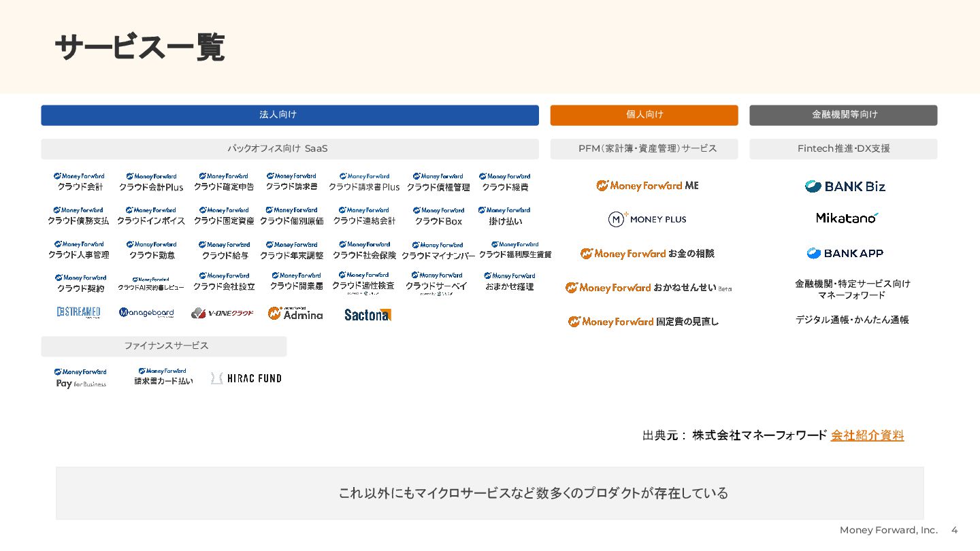Open the クラウド人事管理 logo
The image size is (980, 551).
click(78, 250)
